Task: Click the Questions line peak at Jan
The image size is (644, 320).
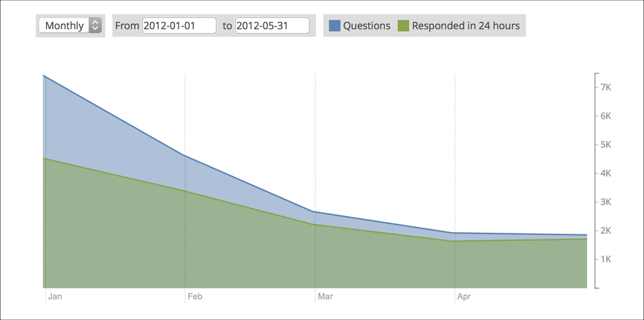Action: (44, 76)
